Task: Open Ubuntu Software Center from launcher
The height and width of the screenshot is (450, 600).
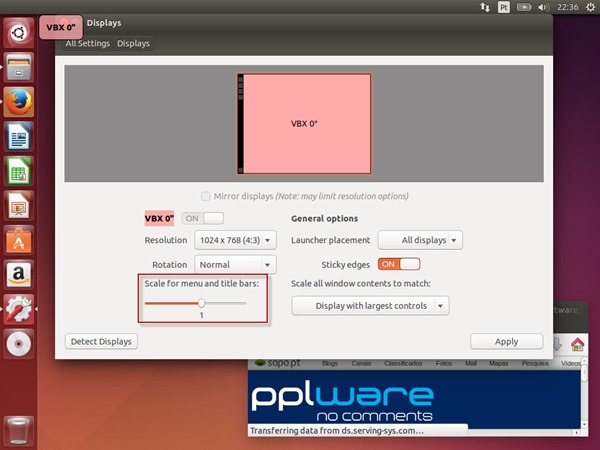Action: coord(18,240)
